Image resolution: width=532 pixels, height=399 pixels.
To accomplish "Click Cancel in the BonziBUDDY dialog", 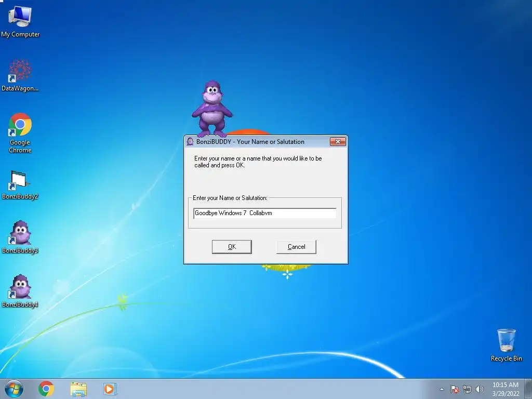I will [296, 247].
